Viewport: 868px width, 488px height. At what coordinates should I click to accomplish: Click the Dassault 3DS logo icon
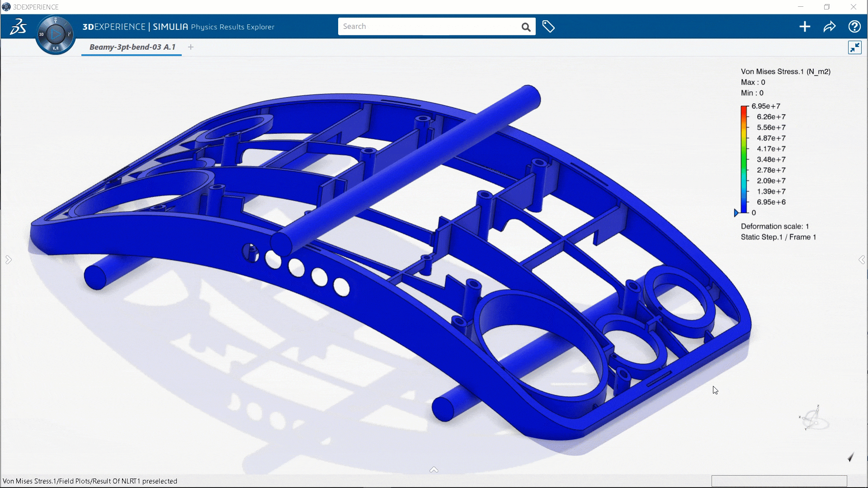coord(18,27)
